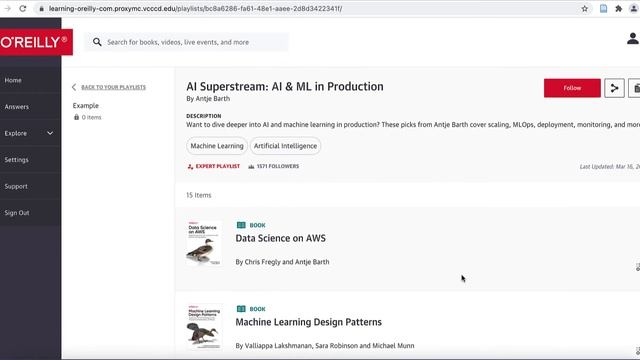Focus the search books and videos field
The image size is (640, 360).
[186, 42]
